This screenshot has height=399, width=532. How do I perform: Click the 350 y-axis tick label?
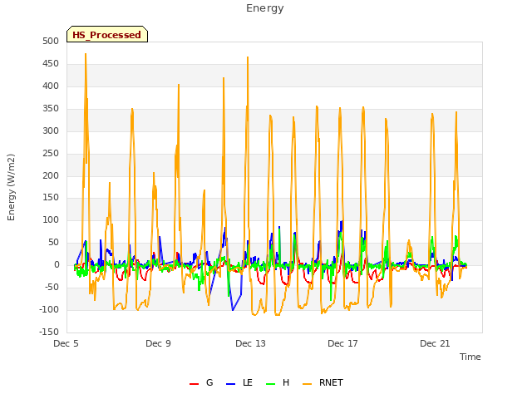click(x=51, y=109)
